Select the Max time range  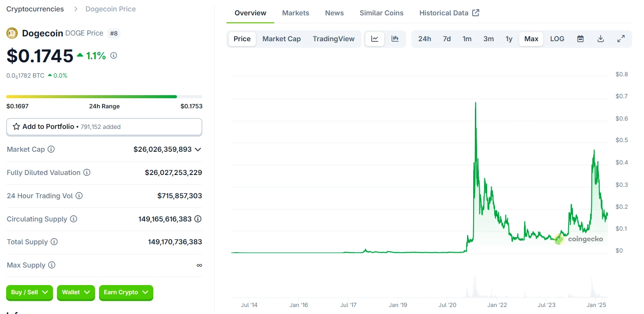point(531,39)
